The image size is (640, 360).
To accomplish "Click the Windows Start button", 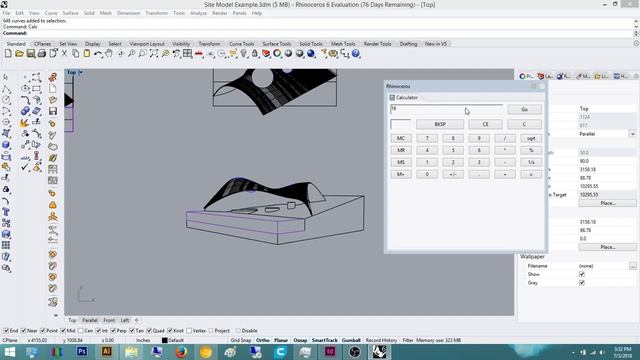I will coord(9,351).
